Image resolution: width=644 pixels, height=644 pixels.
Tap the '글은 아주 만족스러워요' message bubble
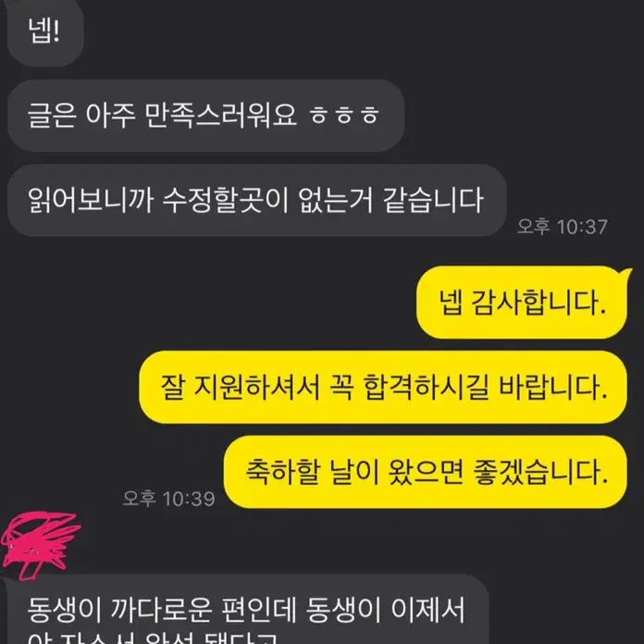[x=206, y=116]
